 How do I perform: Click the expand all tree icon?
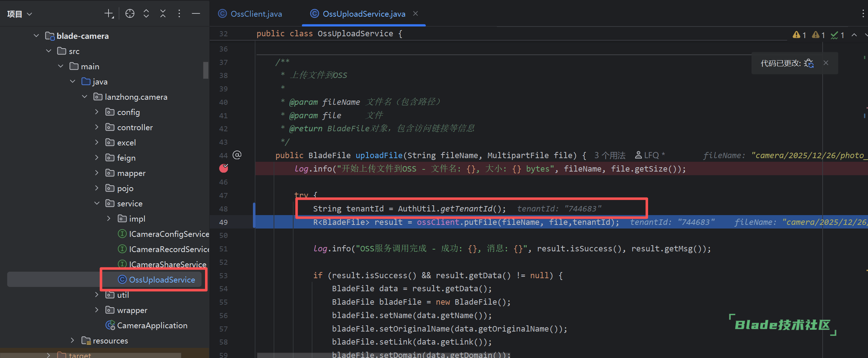(146, 14)
